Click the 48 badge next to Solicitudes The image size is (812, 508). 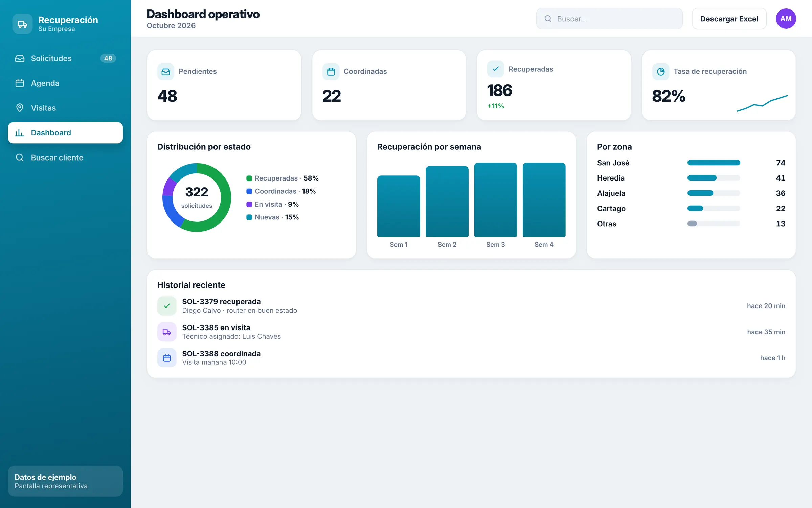tap(108, 58)
